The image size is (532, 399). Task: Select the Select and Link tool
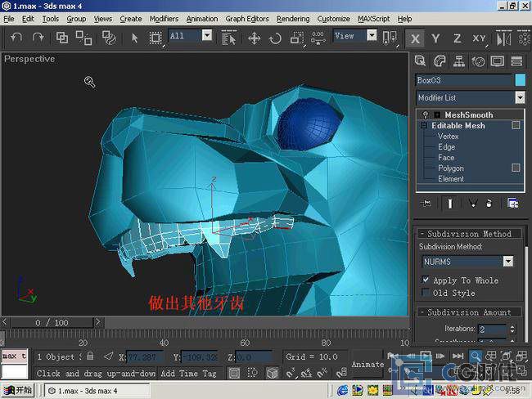(62, 38)
